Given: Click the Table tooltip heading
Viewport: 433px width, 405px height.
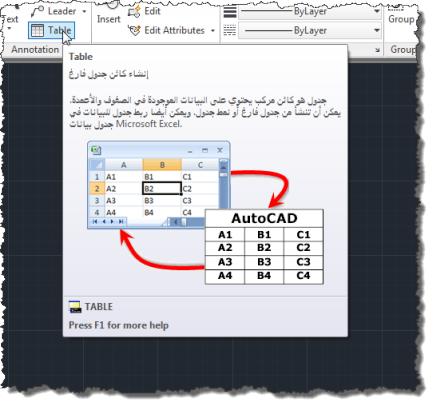Looking at the screenshot, I should 81,57.
